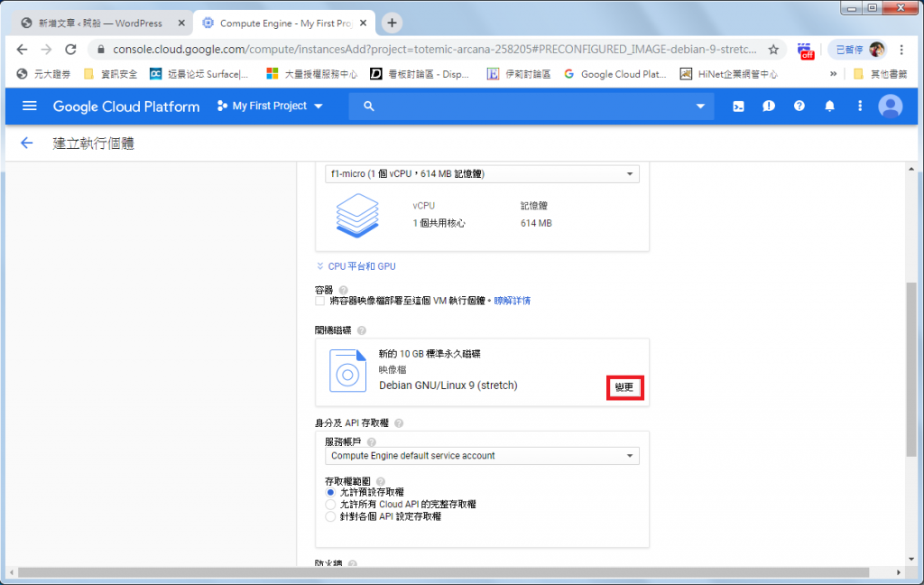Click the help icon next to 存取權範圍
The height and width of the screenshot is (585, 924).
pos(381,482)
